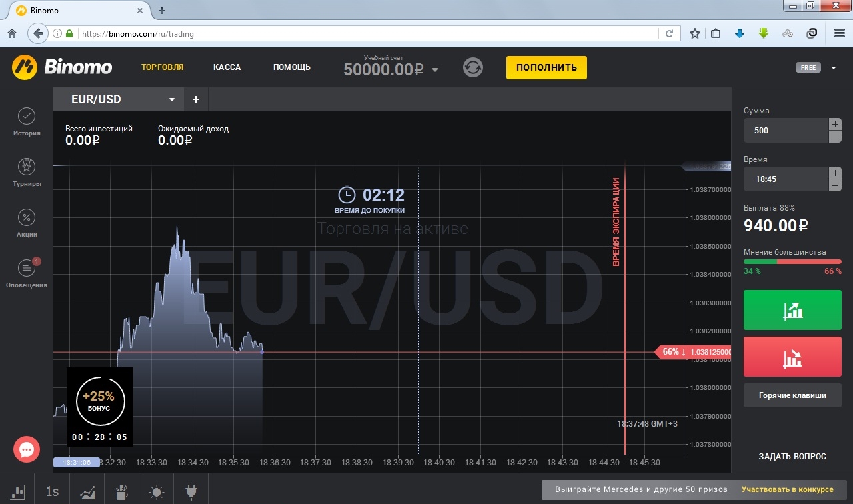Toggle the light theme sun icon
This screenshot has height=504, width=853.
point(157,493)
